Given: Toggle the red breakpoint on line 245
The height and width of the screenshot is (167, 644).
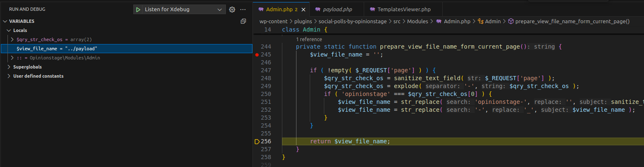Looking at the screenshot, I should tap(257, 55).
